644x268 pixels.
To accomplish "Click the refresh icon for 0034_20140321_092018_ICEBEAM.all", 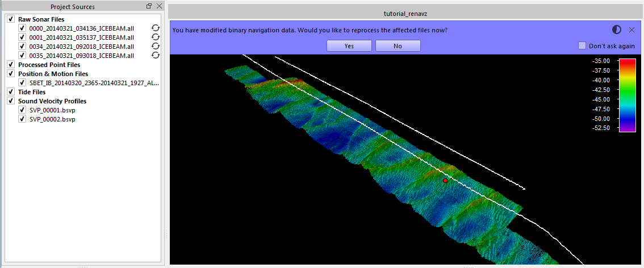I will [155, 46].
